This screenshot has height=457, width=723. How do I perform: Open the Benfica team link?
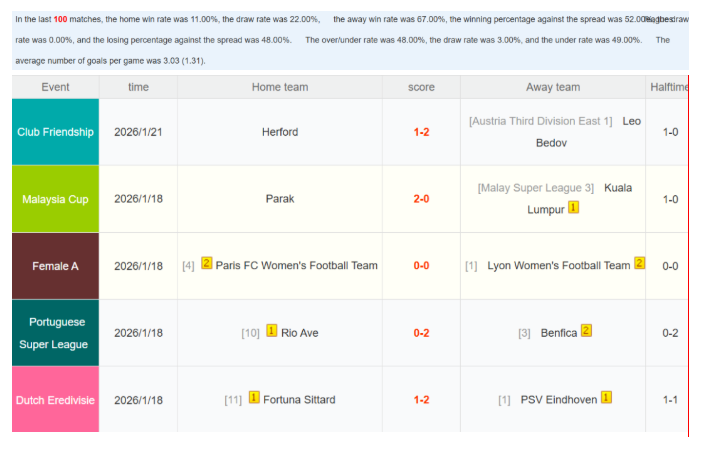(558, 333)
